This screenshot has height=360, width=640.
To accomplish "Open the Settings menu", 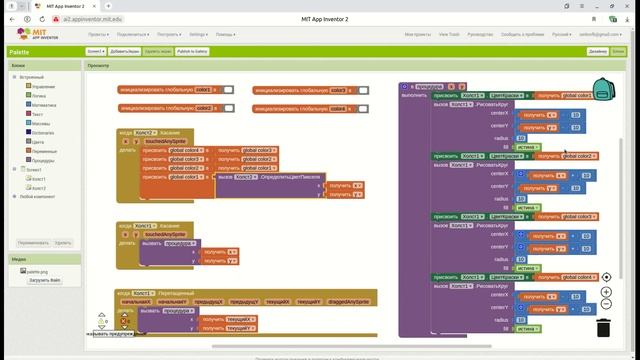I will coord(198,35).
